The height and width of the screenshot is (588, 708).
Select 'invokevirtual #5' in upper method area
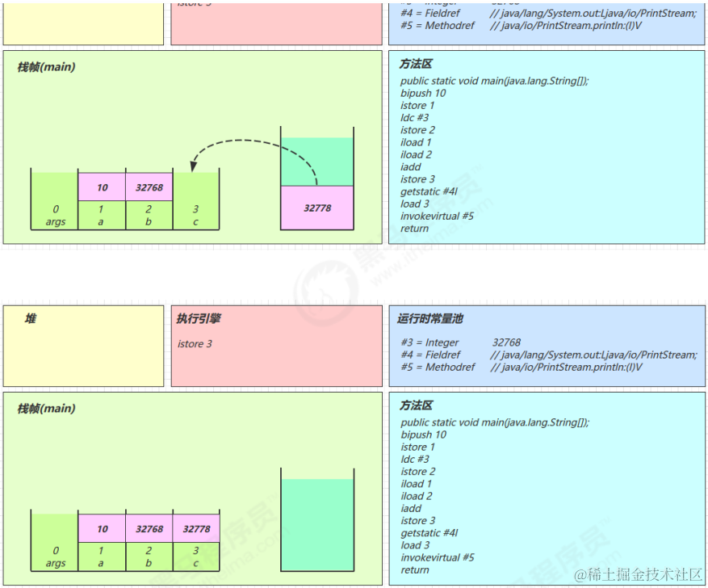point(437,216)
